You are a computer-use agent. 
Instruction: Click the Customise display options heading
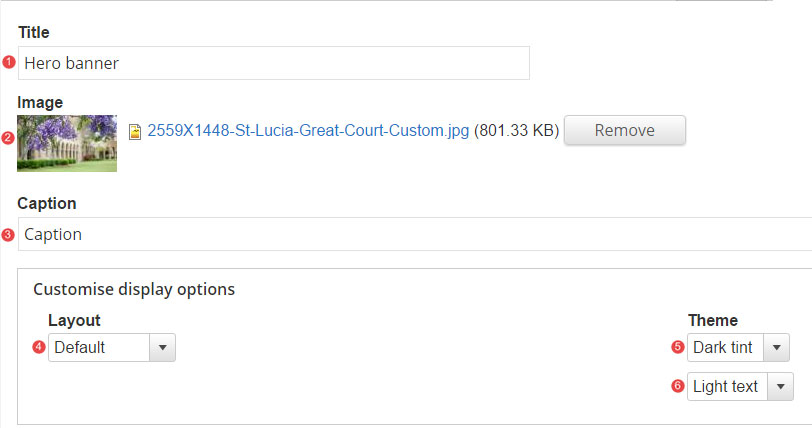134,289
